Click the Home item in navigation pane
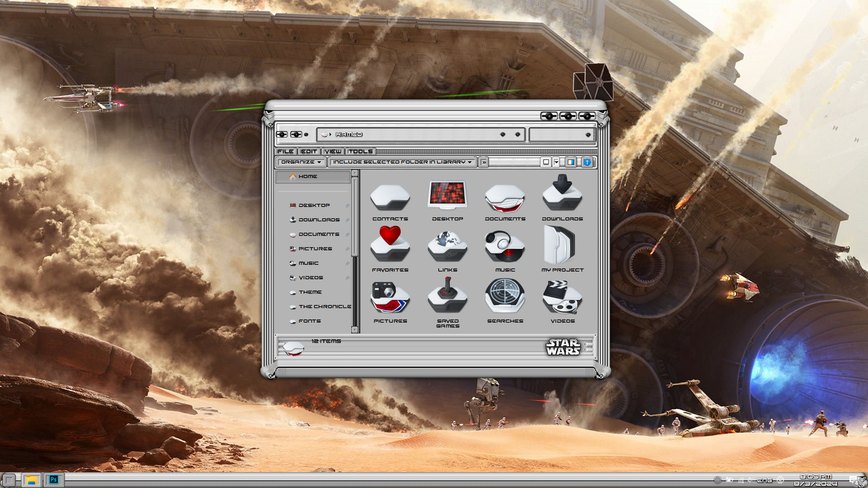The image size is (868, 488). (307, 177)
